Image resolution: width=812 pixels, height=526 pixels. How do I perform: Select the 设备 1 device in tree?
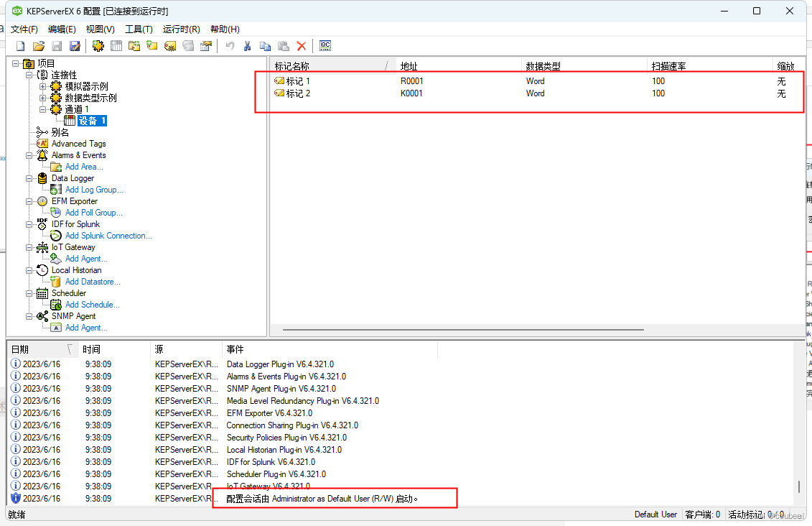92,121
